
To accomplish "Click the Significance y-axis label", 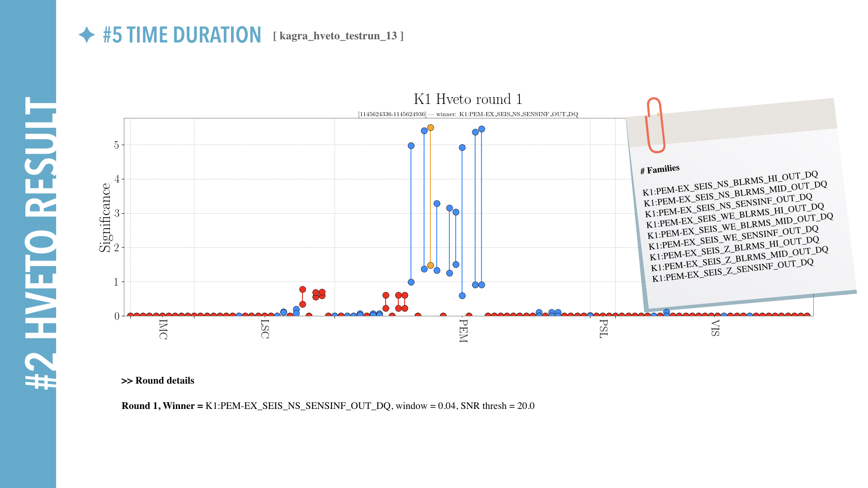I will (105, 217).
